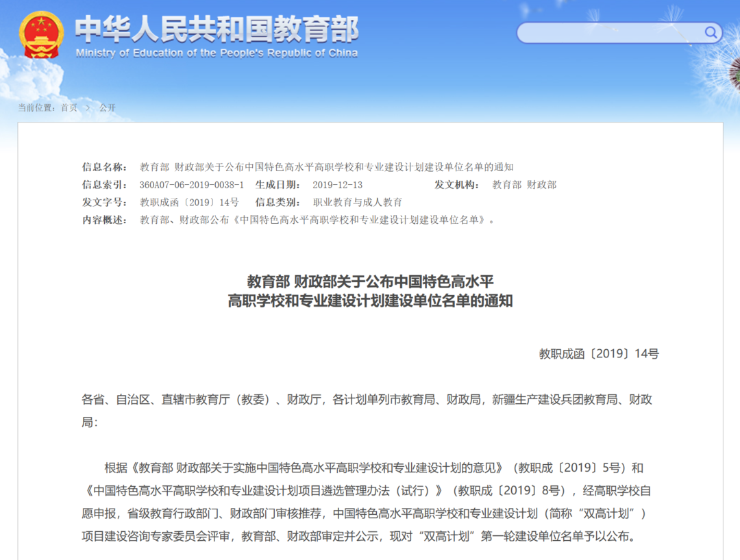Click the index number 360A07-06-2019-0038-1
Image resolution: width=740 pixels, height=560 pixels.
point(191,185)
